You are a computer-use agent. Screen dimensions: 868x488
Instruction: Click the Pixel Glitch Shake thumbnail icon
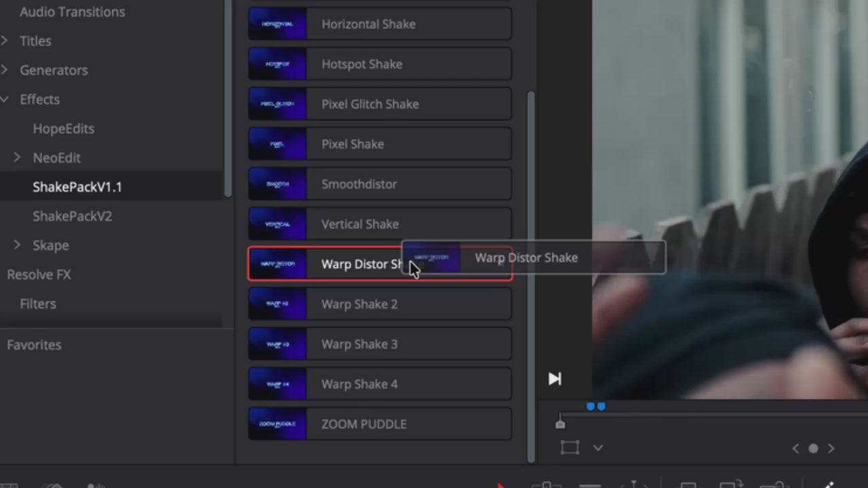pos(277,104)
